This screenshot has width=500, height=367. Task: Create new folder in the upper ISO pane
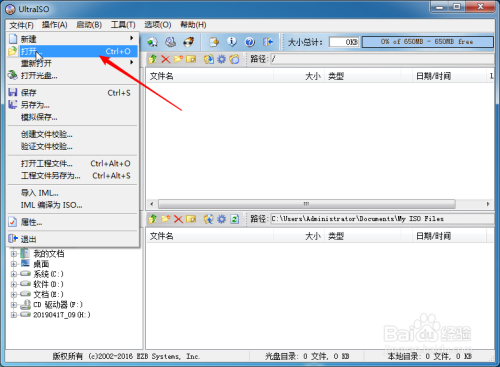(178, 59)
